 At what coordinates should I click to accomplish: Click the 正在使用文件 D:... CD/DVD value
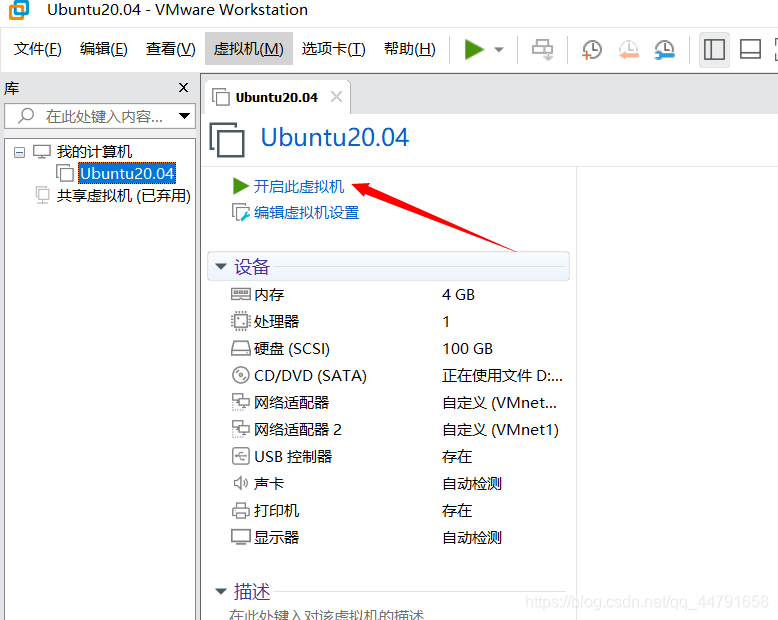click(x=502, y=375)
